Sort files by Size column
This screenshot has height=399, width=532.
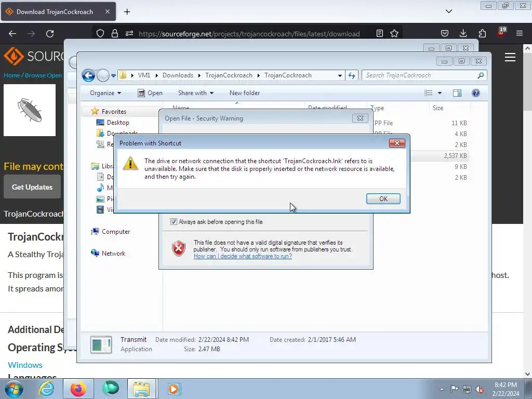tap(437, 108)
